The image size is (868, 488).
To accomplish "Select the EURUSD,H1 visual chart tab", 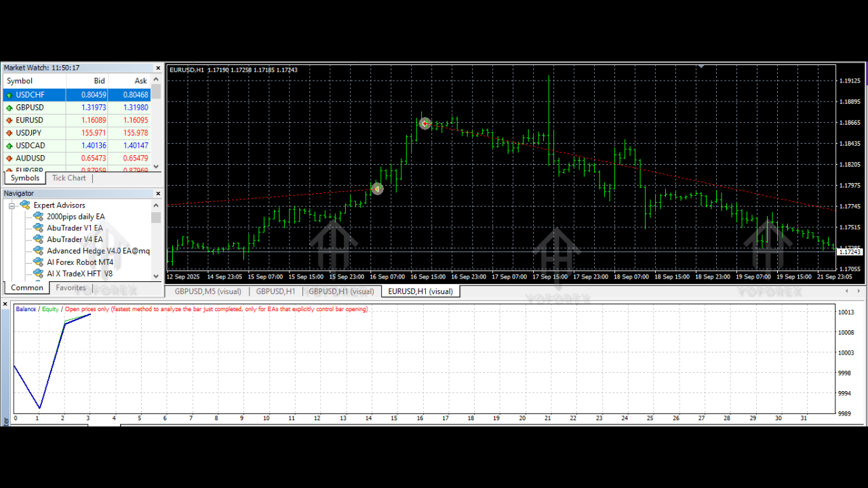I will 420,291.
